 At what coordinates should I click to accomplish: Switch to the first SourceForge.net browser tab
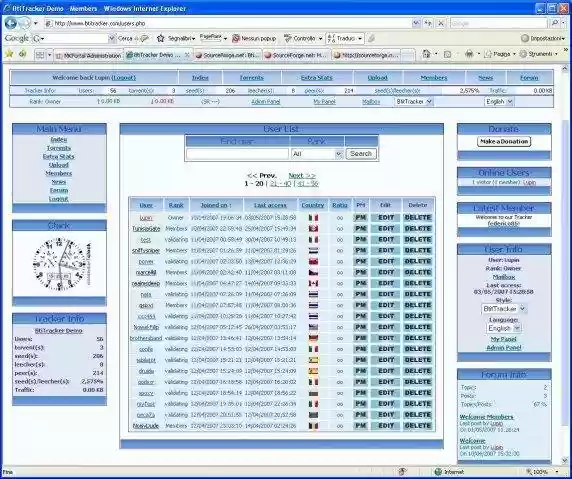click(x=227, y=55)
